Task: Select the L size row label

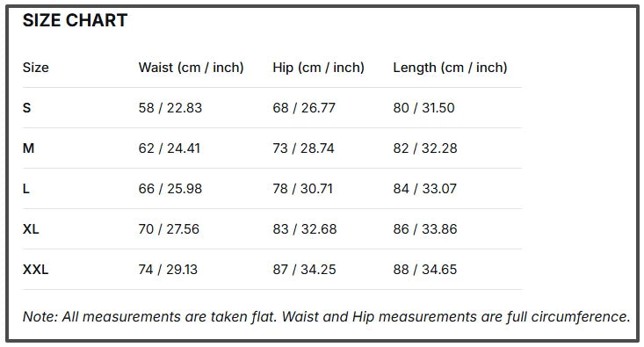Action: [25, 189]
